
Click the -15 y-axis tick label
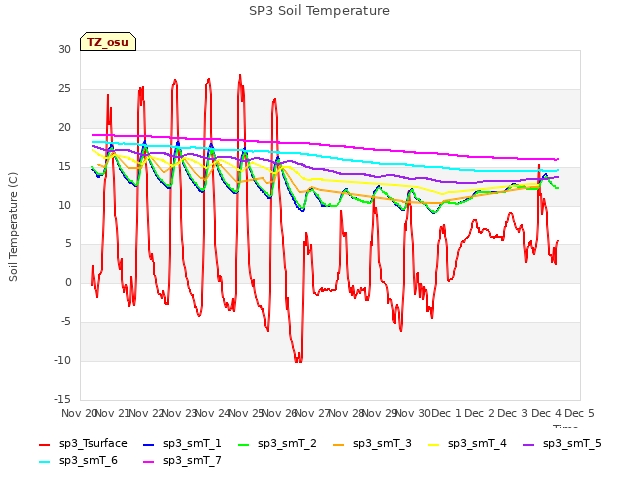[x=62, y=399]
